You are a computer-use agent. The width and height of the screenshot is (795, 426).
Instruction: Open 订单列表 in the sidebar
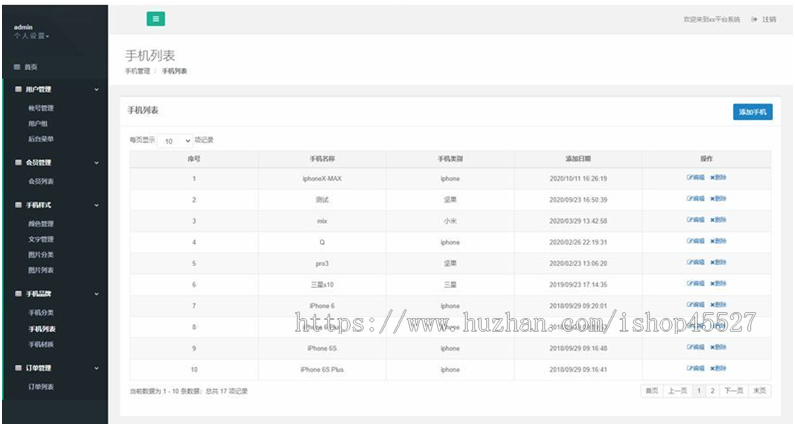[x=41, y=387]
